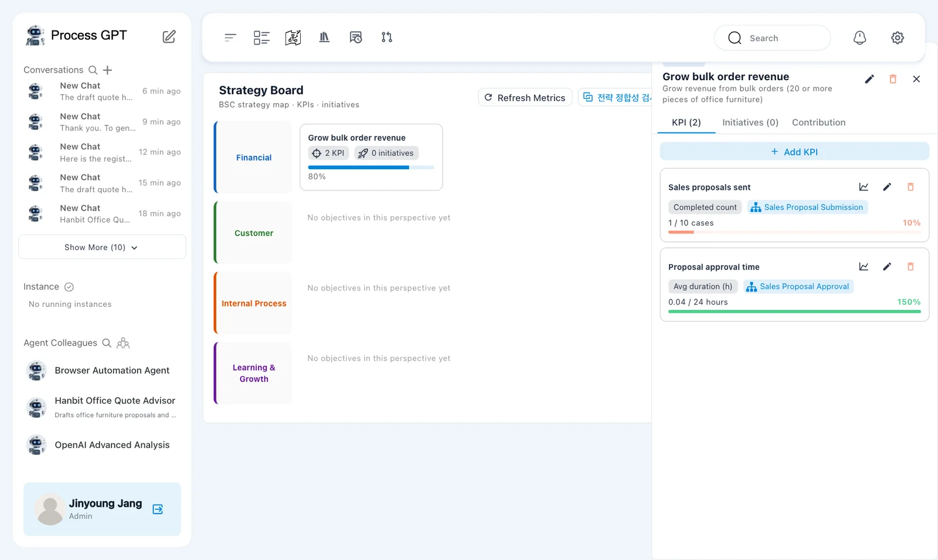The image size is (938, 560).
Task: Open the git pull request icon in the toolbar
Action: (387, 37)
